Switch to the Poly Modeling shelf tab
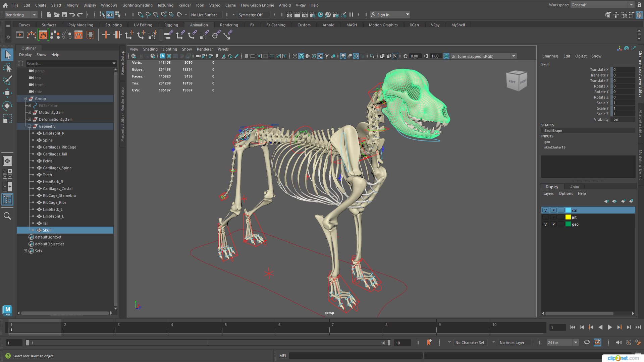The height and width of the screenshot is (362, 644). [x=81, y=25]
